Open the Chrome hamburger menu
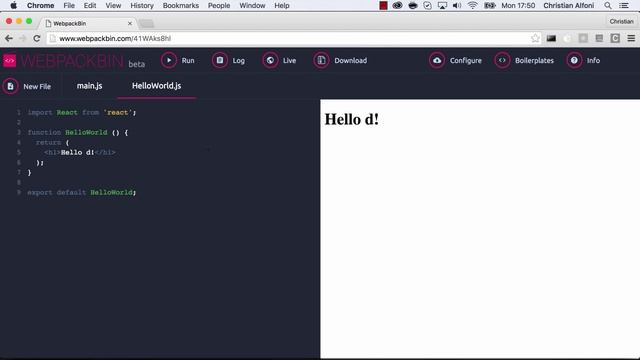 pos(631,38)
